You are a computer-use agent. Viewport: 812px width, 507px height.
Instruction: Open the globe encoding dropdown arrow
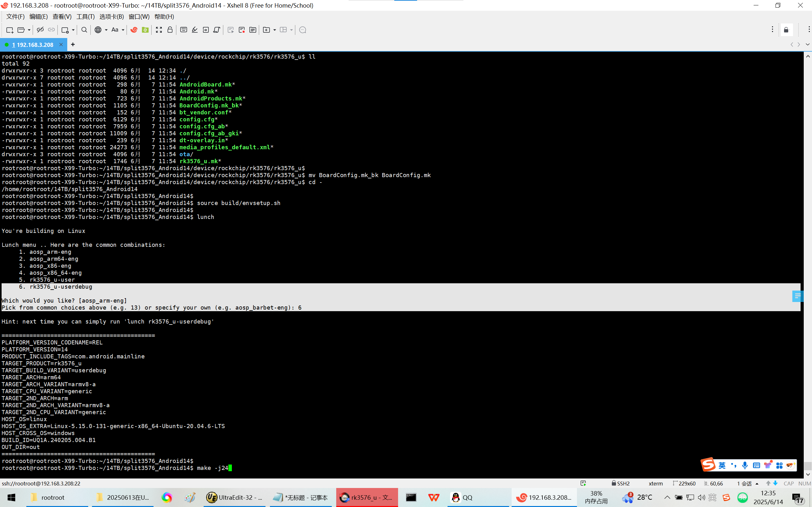[106, 30]
